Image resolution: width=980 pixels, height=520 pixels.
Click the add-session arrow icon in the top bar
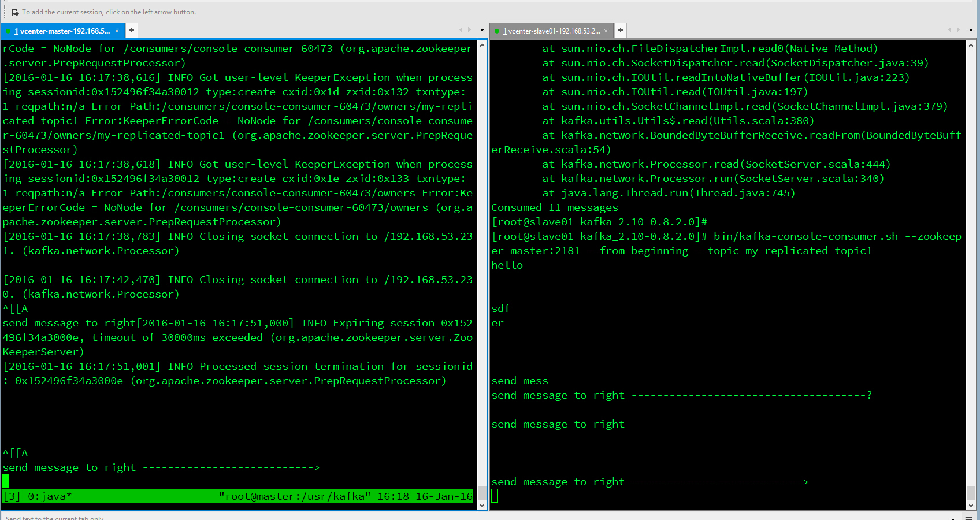coord(15,12)
